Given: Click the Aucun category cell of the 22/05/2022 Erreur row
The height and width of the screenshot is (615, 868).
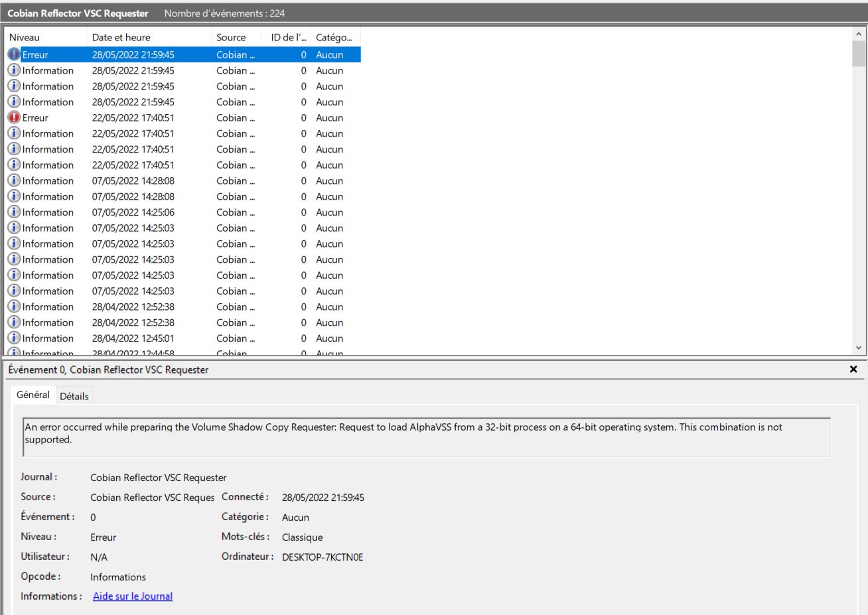Looking at the screenshot, I should point(330,117).
